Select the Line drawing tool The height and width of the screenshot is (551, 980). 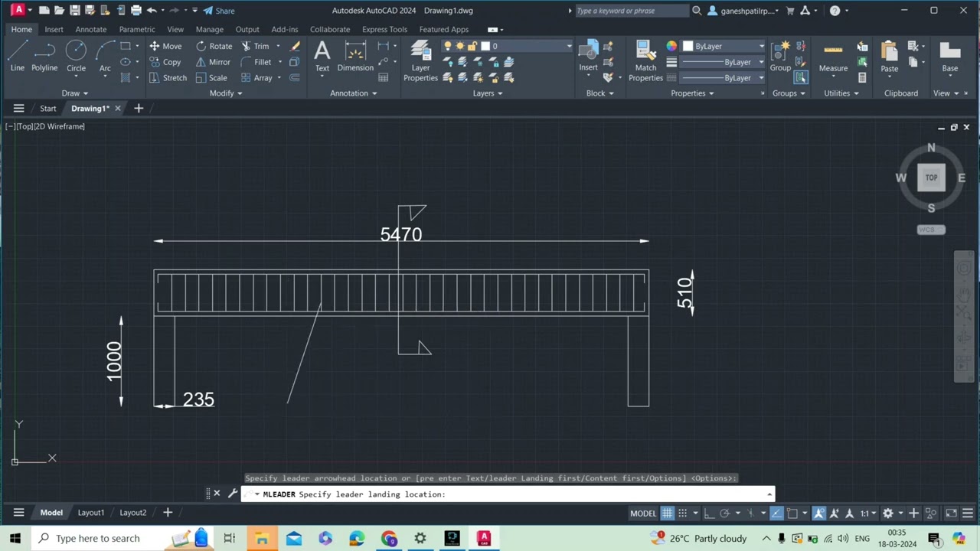coord(17,56)
